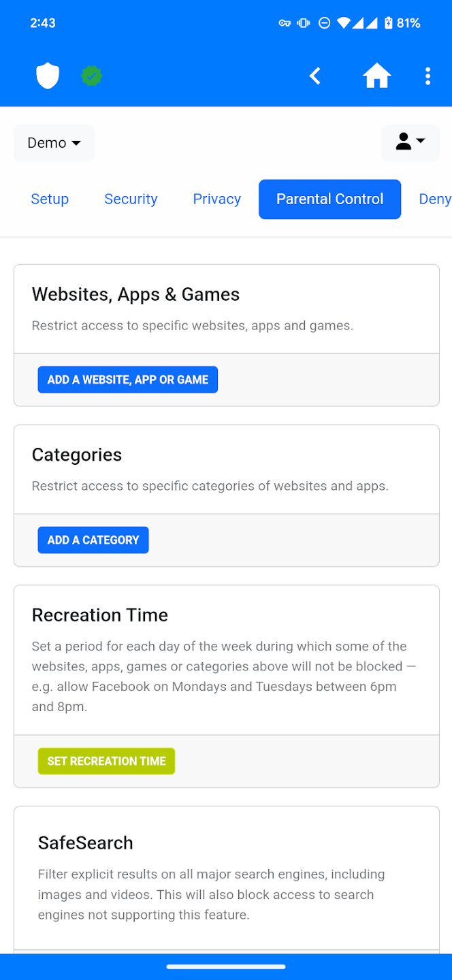The image size is (452, 980).
Task: Go back using the left chevron icon
Action: tap(314, 76)
